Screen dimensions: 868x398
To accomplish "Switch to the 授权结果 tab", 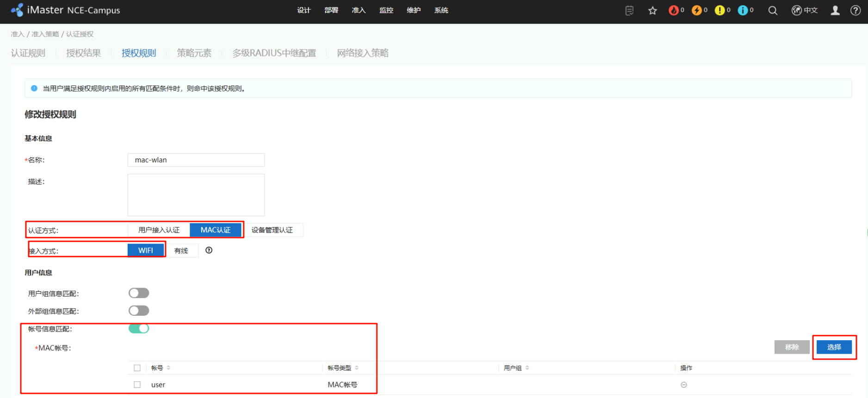I will [x=83, y=53].
